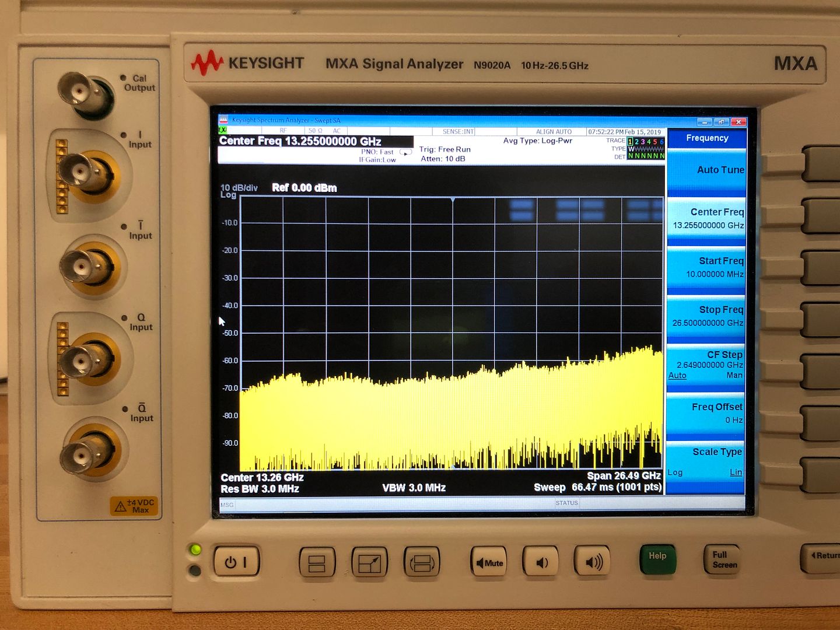Image resolution: width=840 pixels, height=630 pixels.
Task: Select trace number 4 in the trace indicator
Action: tap(649, 141)
